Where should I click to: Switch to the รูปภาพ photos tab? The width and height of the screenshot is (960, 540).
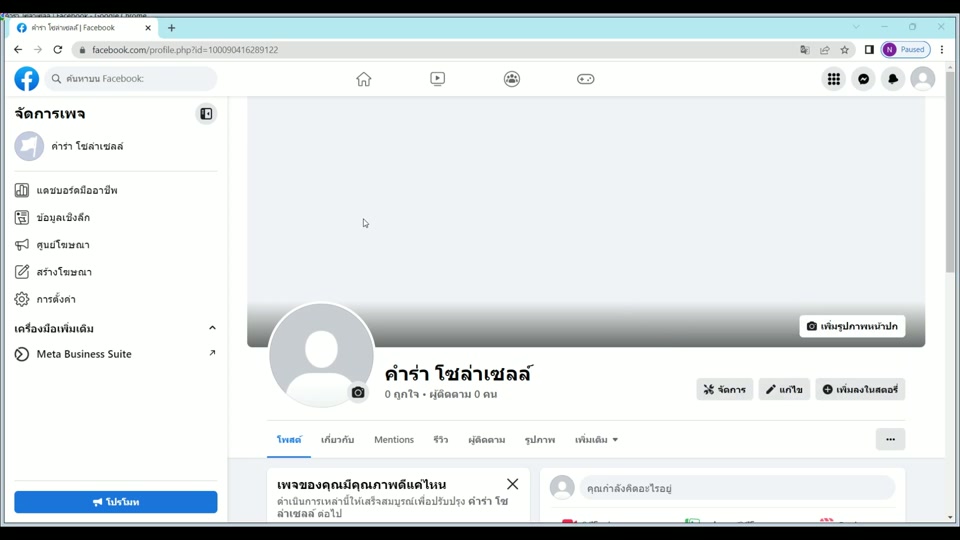[x=539, y=440]
